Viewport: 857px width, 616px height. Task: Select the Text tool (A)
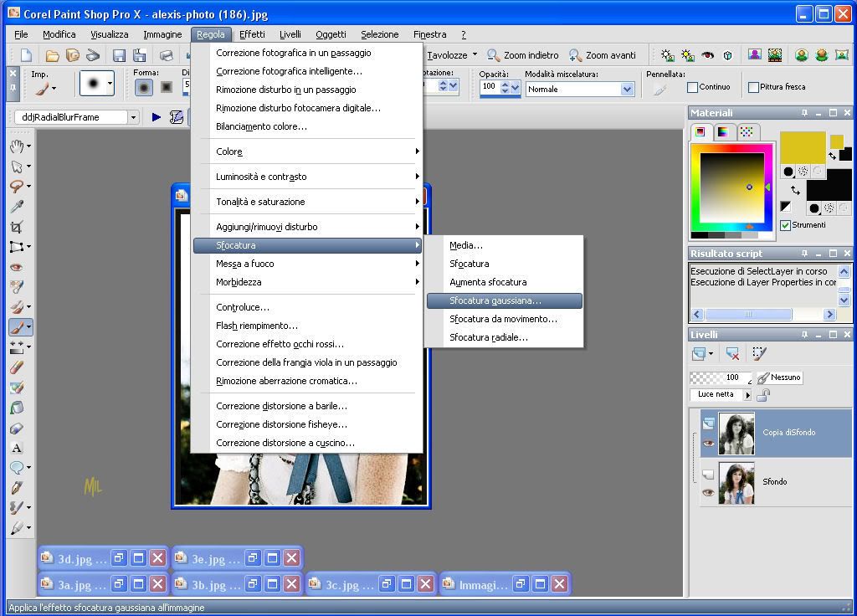(x=17, y=449)
